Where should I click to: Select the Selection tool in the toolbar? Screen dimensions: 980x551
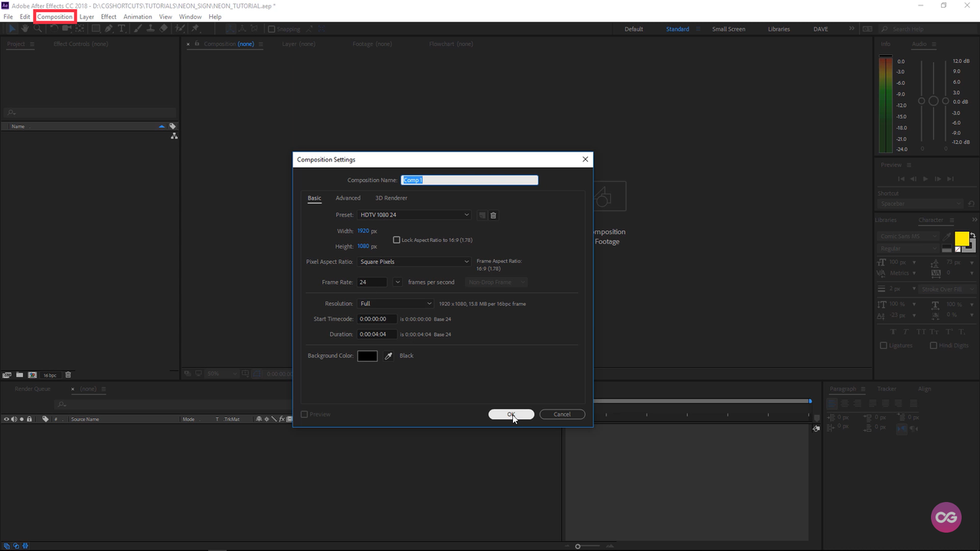12,29
